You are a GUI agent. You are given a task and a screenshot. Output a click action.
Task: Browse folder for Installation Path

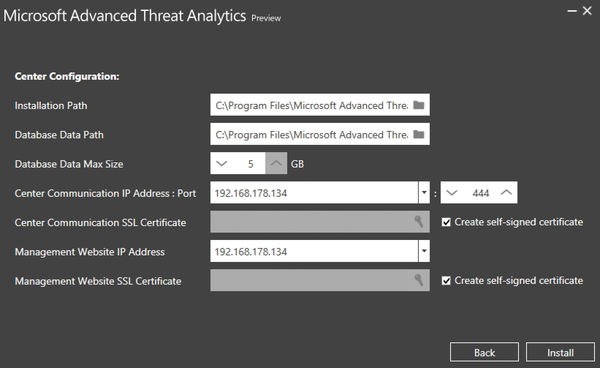click(x=419, y=105)
